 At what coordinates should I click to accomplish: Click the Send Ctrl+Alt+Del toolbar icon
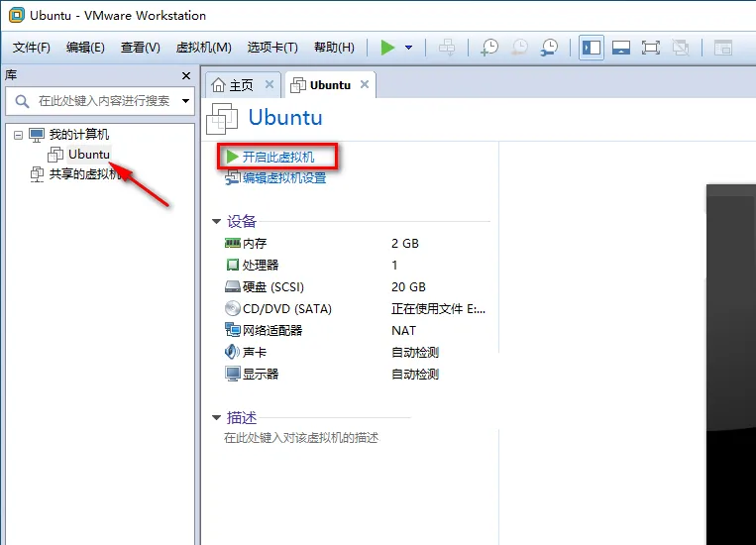pyautogui.click(x=447, y=48)
